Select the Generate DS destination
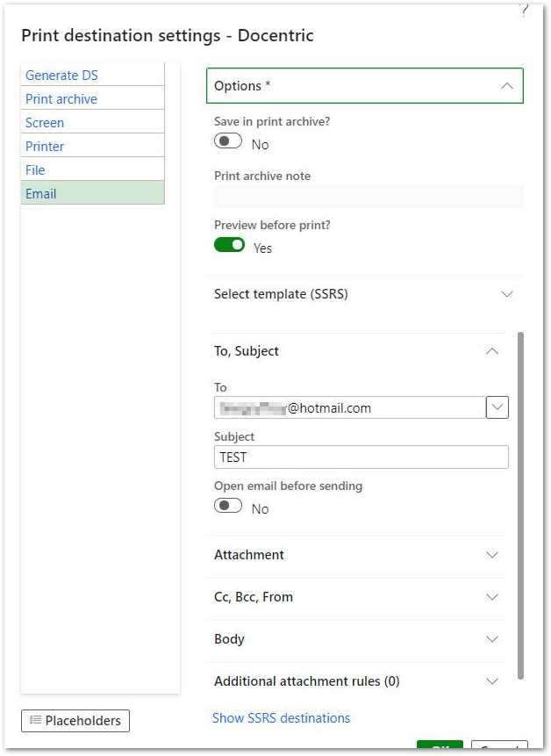This screenshot has height=756, width=551. tap(92, 75)
